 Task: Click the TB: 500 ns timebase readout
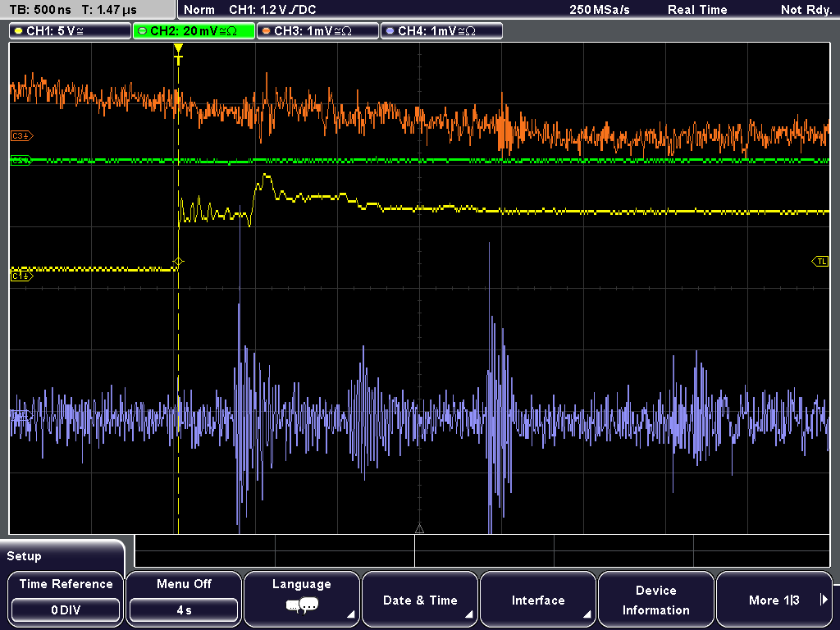click(x=40, y=10)
